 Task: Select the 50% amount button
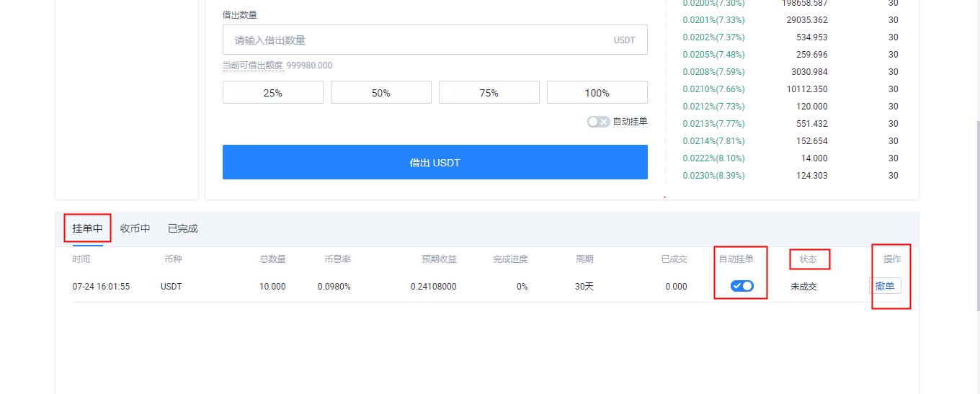tap(381, 93)
